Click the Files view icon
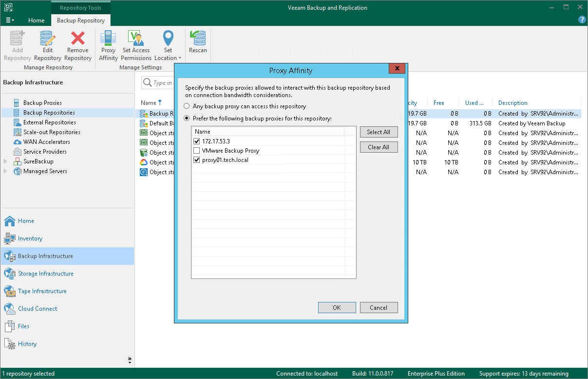The width and height of the screenshot is (588, 379). pyautogui.click(x=10, y=326)
